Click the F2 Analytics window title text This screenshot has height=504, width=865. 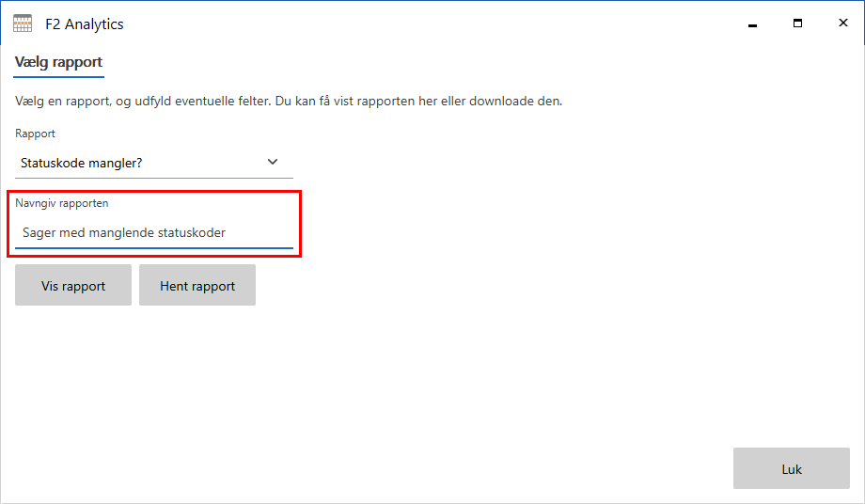point(85,24)
